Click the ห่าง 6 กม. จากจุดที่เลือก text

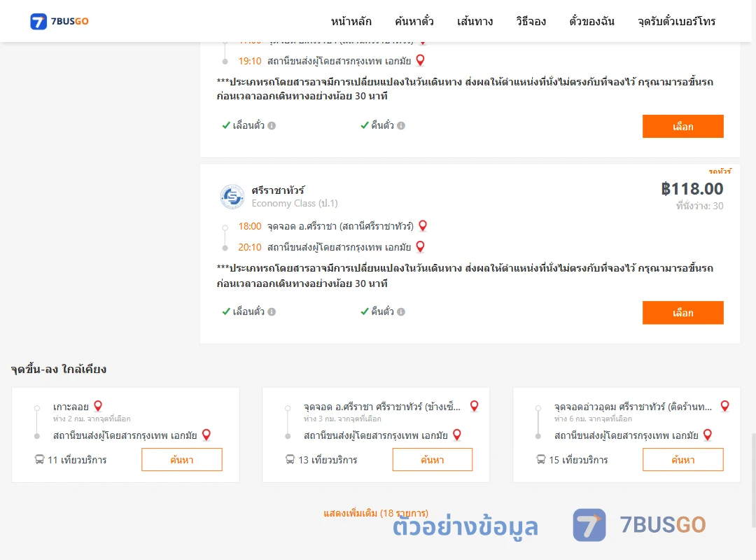pyautogui.click(x=593, y=419)
